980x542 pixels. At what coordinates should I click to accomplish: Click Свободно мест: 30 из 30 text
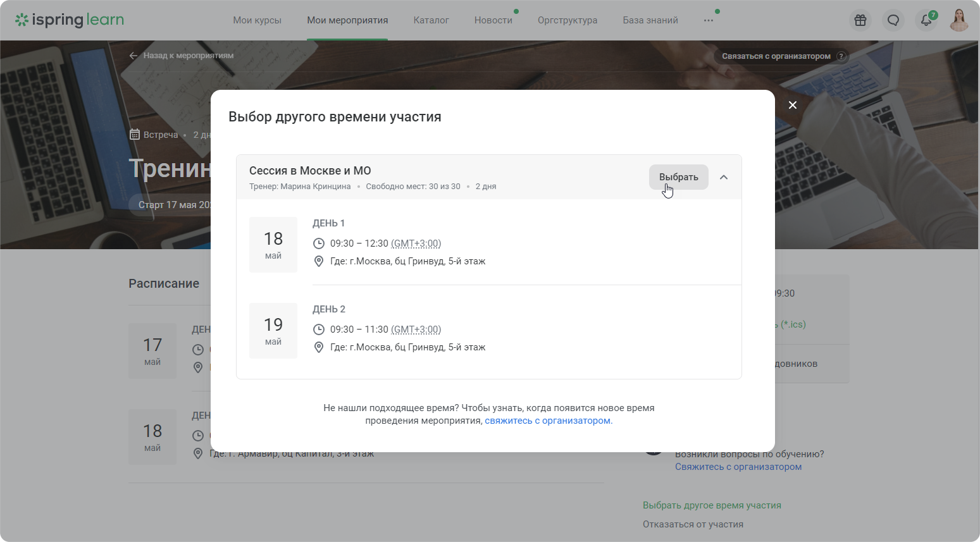coord(413,187)
